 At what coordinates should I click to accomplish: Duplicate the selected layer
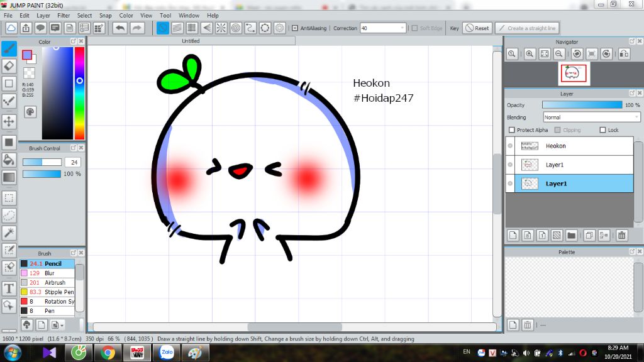pos(589,235)
